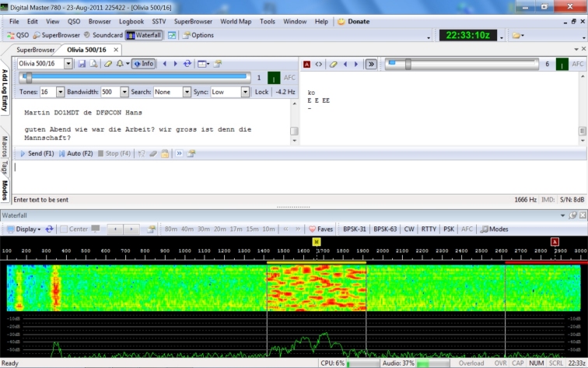
Task: Toggle the Waterfall view button
Action: tap(144, 35)
